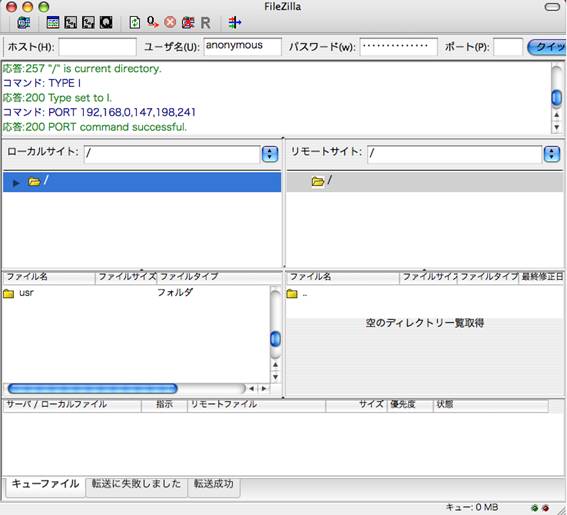
Task: Refresh the file lists icon
Action: (135, 23)
